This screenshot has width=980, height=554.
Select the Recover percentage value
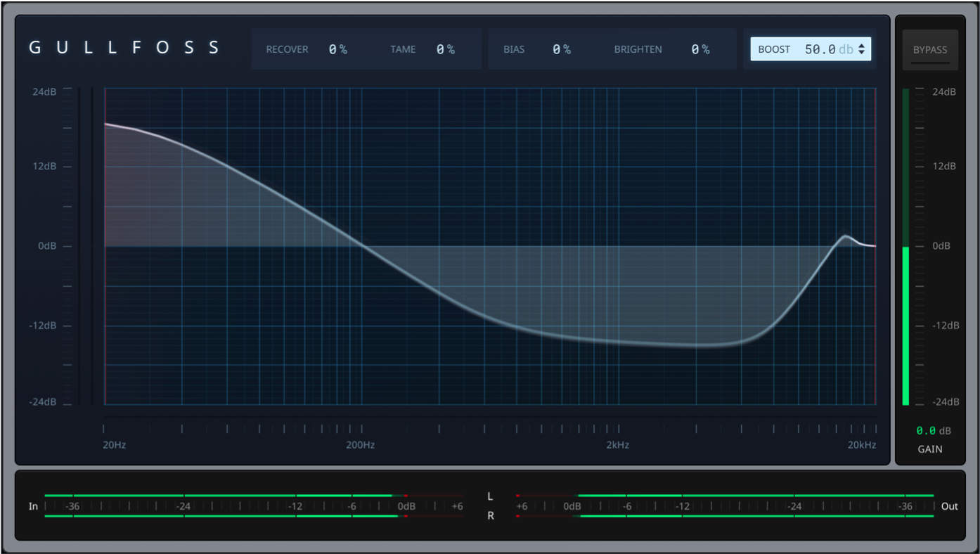point(337,49)
